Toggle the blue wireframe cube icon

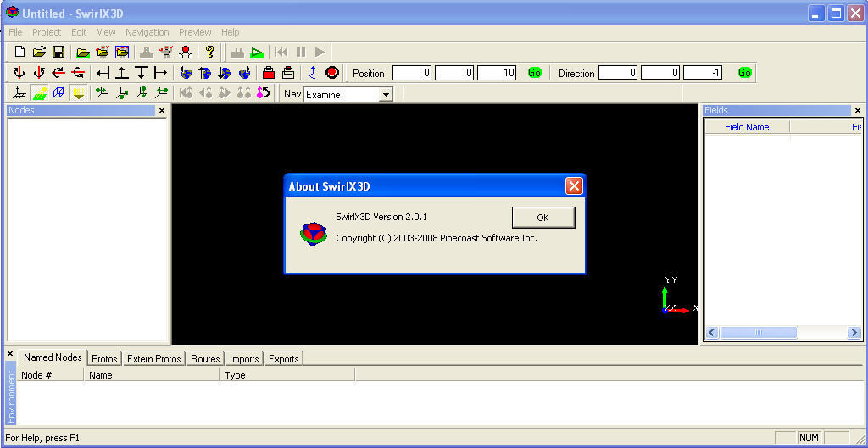pos(58,93)
